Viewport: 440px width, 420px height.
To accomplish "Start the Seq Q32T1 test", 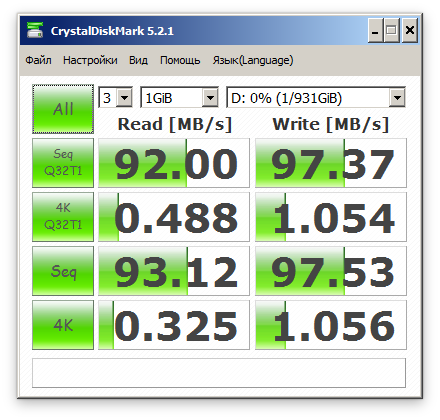I will [x=63, y=163].
